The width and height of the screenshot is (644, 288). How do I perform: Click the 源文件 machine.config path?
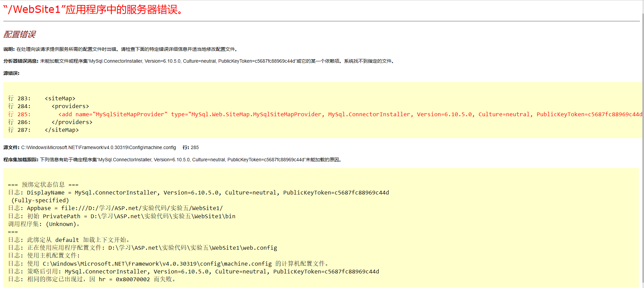[x=90, y=147]
